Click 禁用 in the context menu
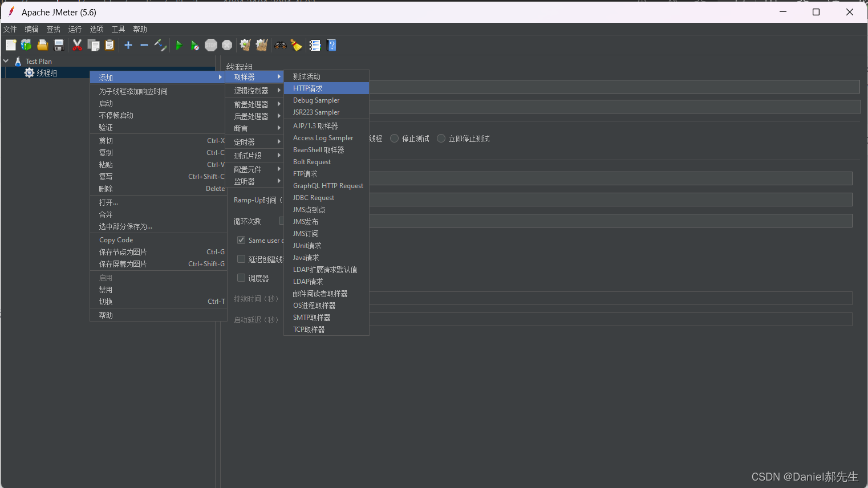Image resolution: width=868 pixels, height=488 pixels. tap(158, 290)
